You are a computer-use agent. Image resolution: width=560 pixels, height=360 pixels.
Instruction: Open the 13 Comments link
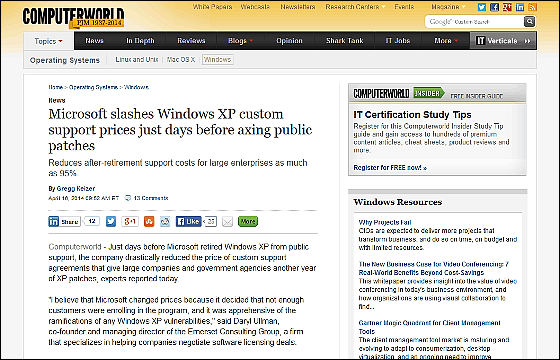coord(151,198)
